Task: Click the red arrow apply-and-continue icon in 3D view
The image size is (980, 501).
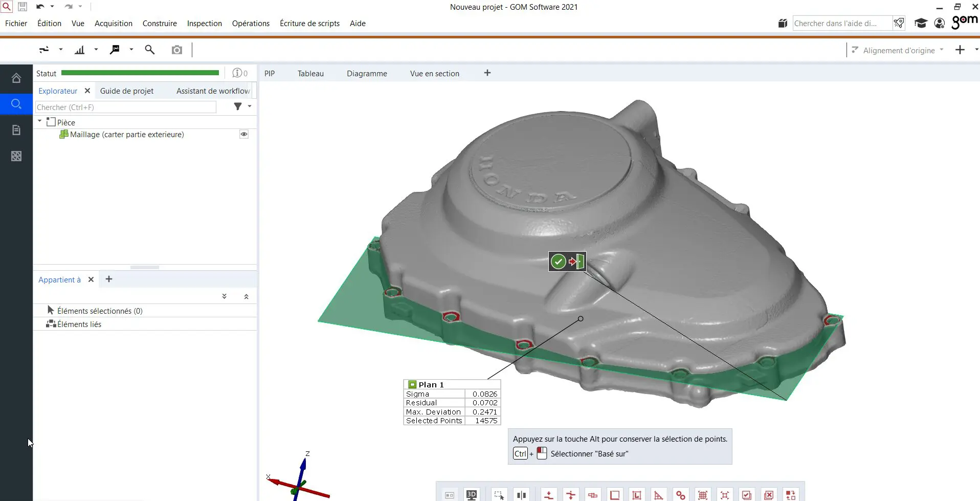Action: tap(576, 262)
